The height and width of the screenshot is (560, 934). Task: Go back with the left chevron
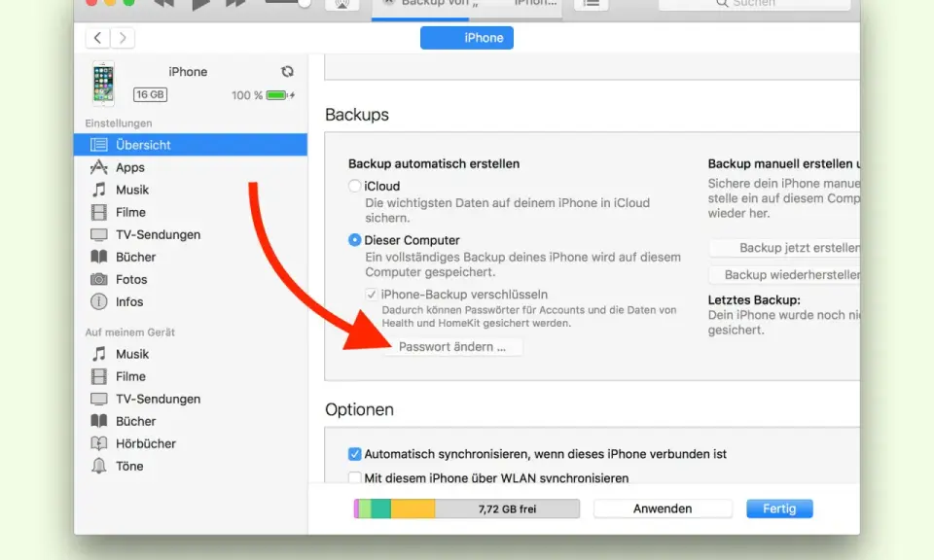(x=98, y=38)
